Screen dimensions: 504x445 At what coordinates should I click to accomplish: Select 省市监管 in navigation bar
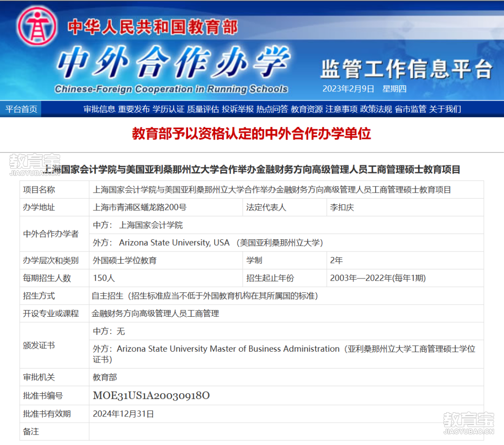click(x=411, y=109)
